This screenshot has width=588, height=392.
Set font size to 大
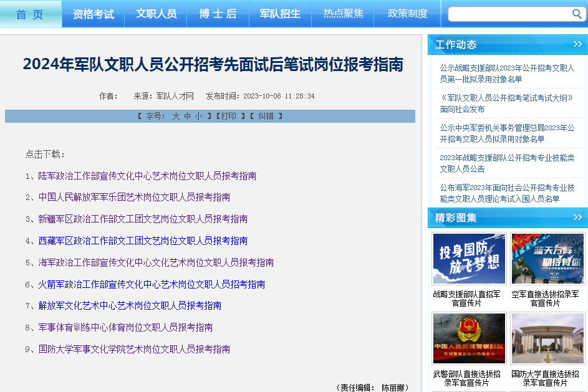176,117
